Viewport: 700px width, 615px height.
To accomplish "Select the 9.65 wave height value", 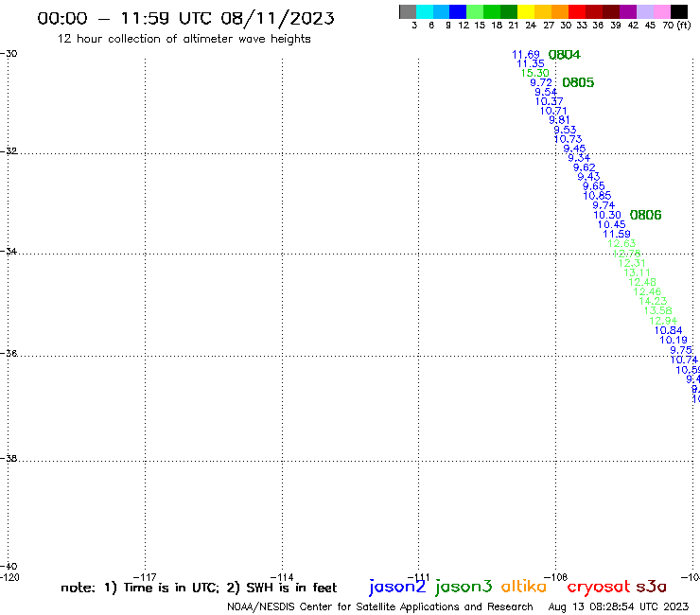I will pos(594,185).
